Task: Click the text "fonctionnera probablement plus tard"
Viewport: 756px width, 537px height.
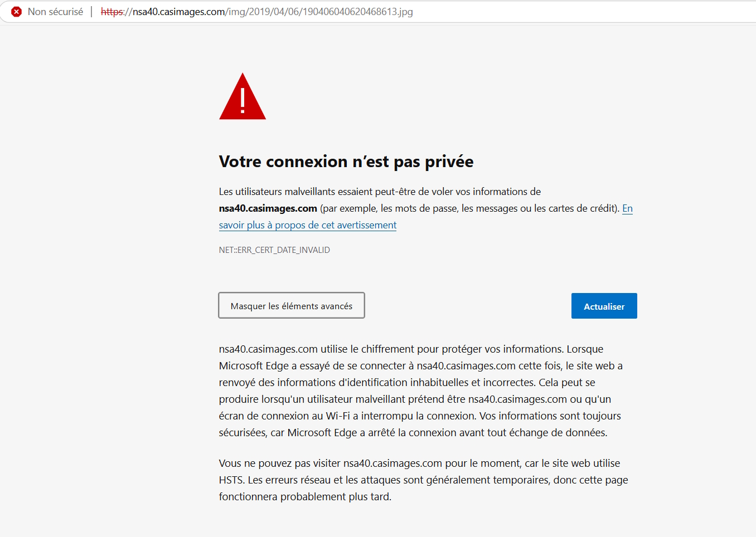Action: click(304, 497)
